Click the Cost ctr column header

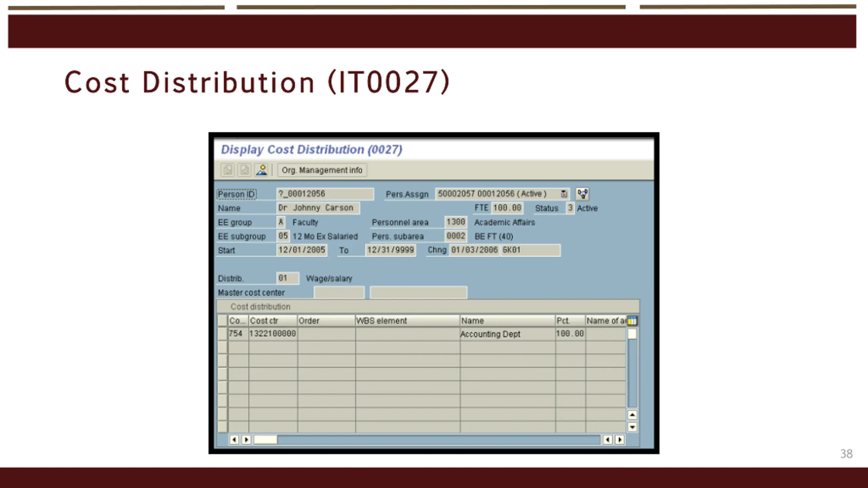[273, 321]
